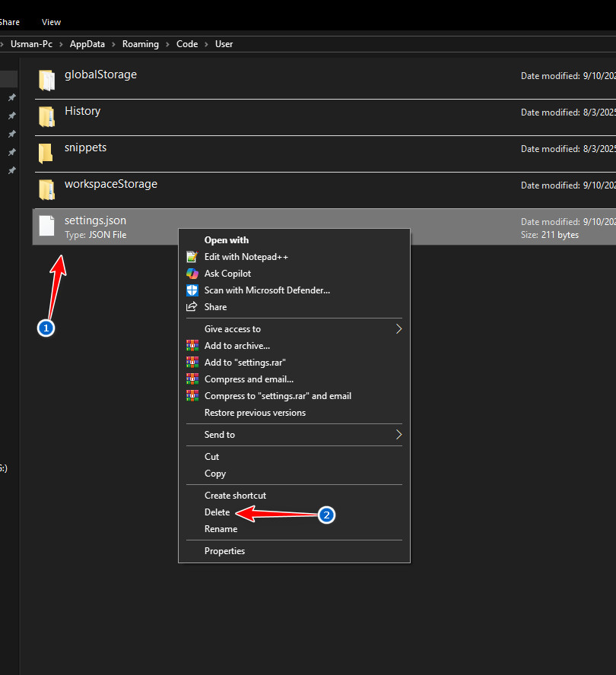Image resolution: width=616 pixels, height=675 pixels.
Task: Click the 'Size: 211 bytes' label
Action: (x=550, y=235)
